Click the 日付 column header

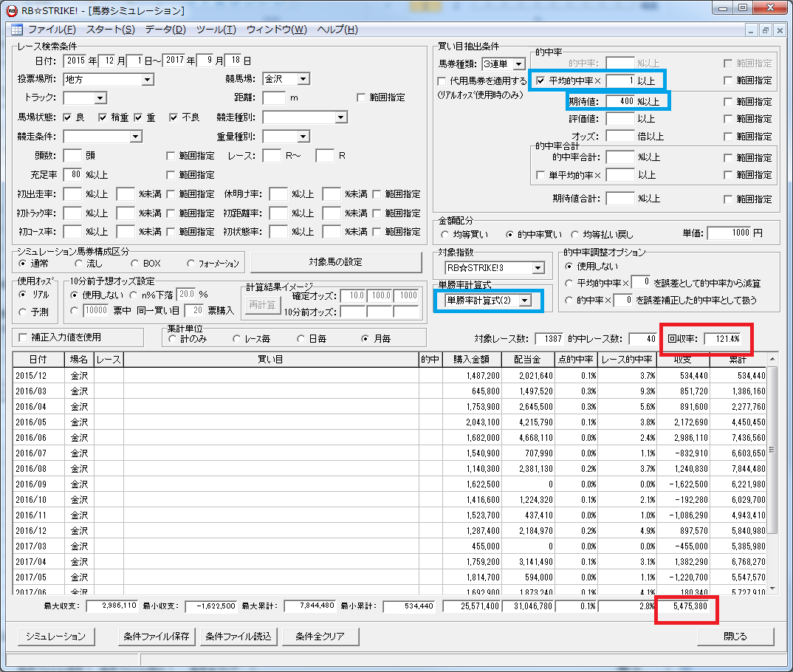(x=38, y=360)
